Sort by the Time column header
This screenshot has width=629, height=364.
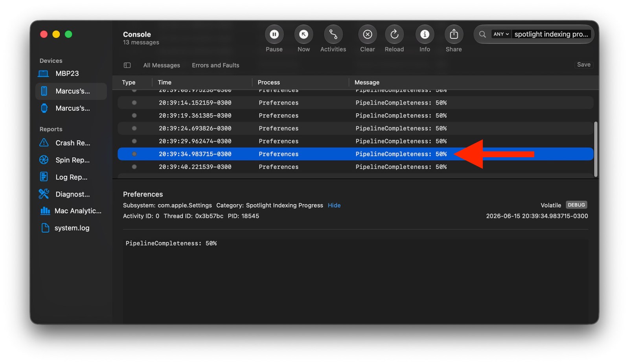pos(164,83)
